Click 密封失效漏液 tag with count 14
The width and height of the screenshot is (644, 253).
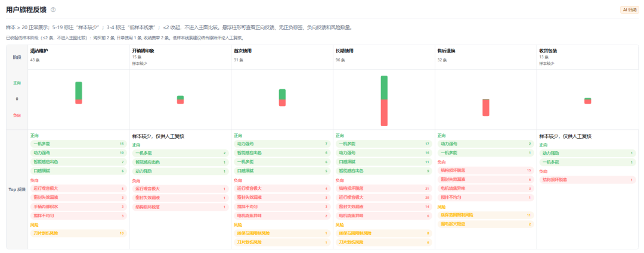coord(384,207)
